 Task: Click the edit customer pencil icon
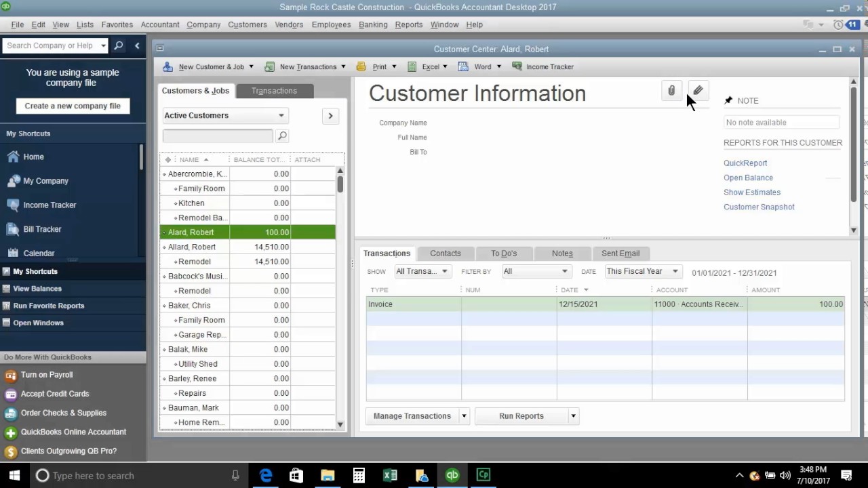click(698, 91)
